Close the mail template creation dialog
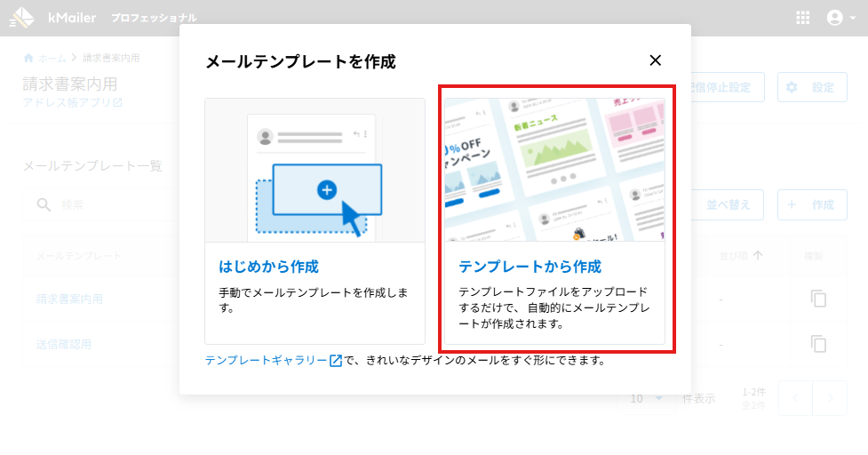868x455 pixels. tap(656, 60)
